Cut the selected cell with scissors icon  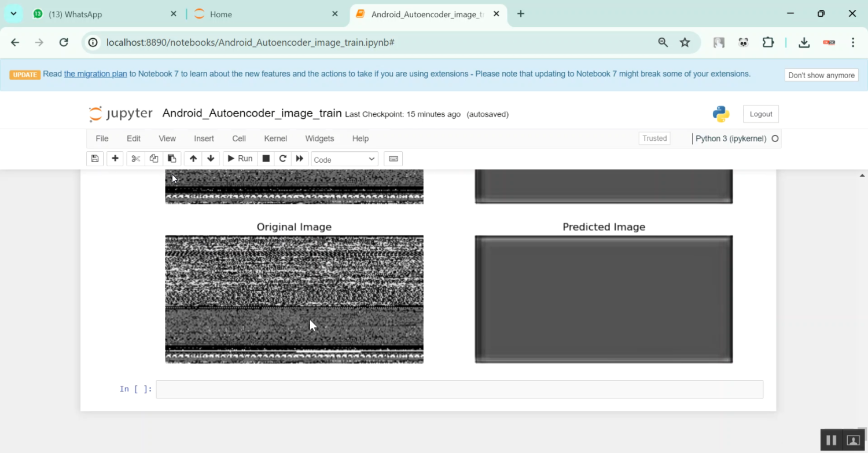point(135,158)
